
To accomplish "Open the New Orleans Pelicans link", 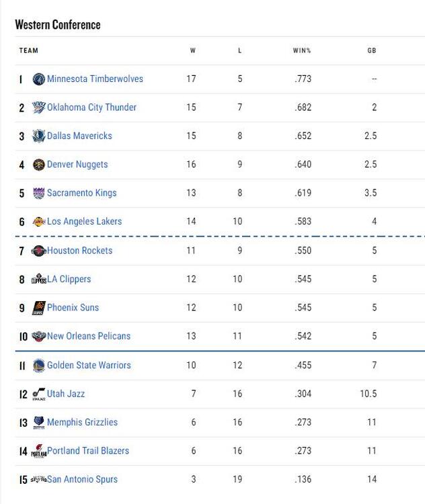I will pos(89,336).
